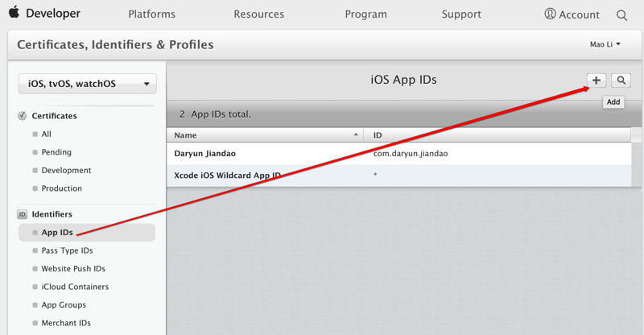Show All certificates in sidebar
The image size is (644, 335).
pos(47,134)
